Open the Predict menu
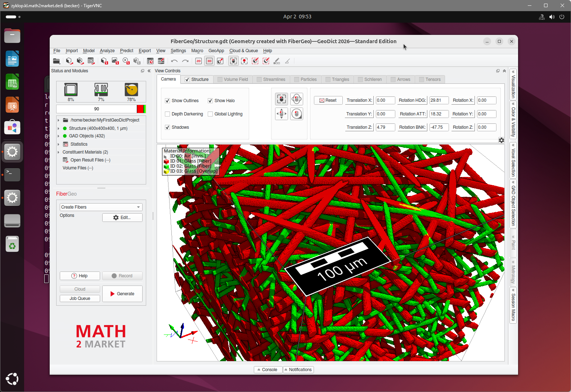 coord(126,51)
